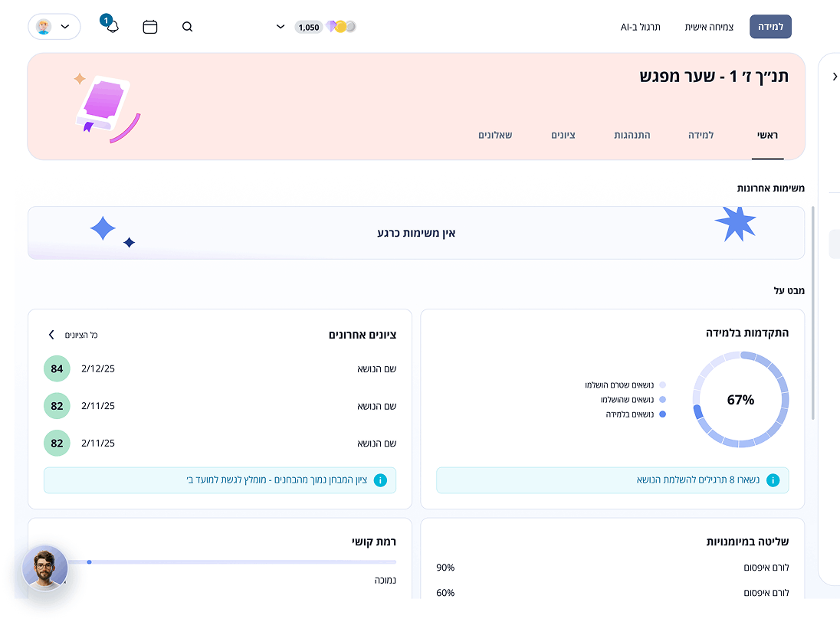840x622 pixels.
Task: Expand the coins balance chevron
Action: coord(281,27)
